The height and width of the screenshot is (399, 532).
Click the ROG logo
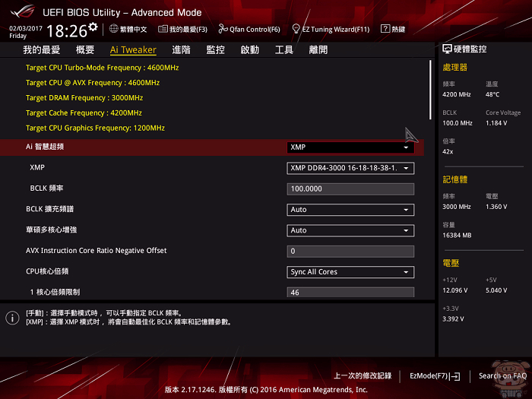coord(23,12)
